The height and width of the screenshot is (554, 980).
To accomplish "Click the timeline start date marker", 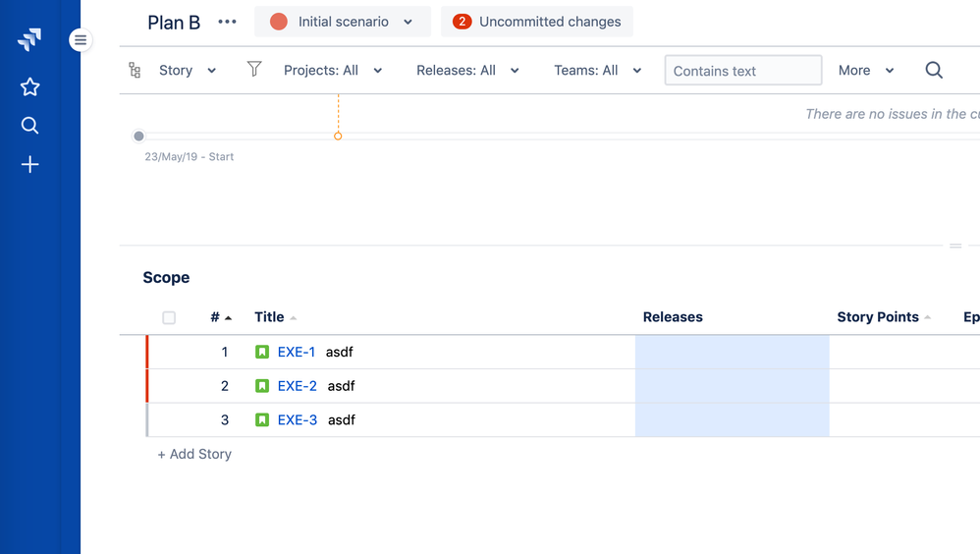I will tap(138, 136).
